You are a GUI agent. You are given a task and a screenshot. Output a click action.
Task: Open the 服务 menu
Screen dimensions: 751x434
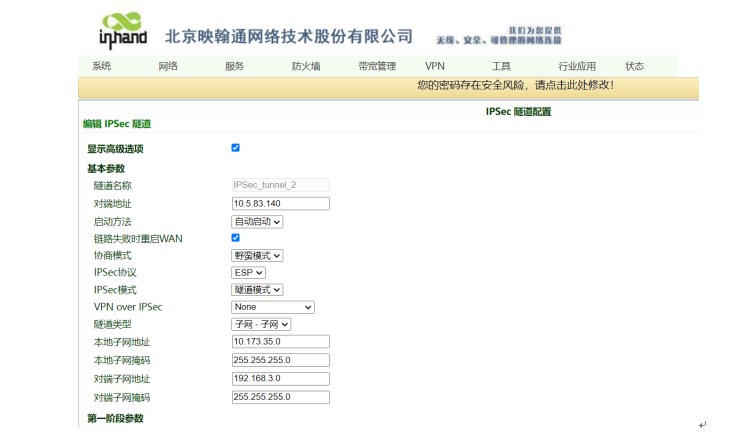point(234,66)
